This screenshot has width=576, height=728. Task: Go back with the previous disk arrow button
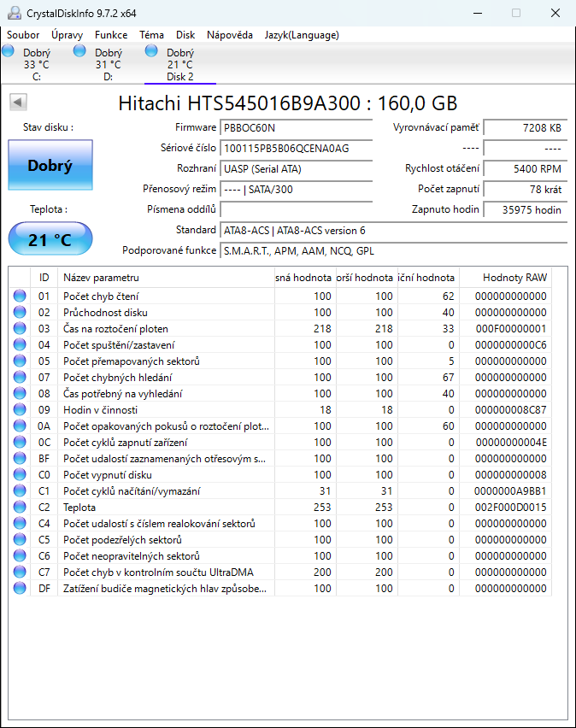[x=18, y=103]
